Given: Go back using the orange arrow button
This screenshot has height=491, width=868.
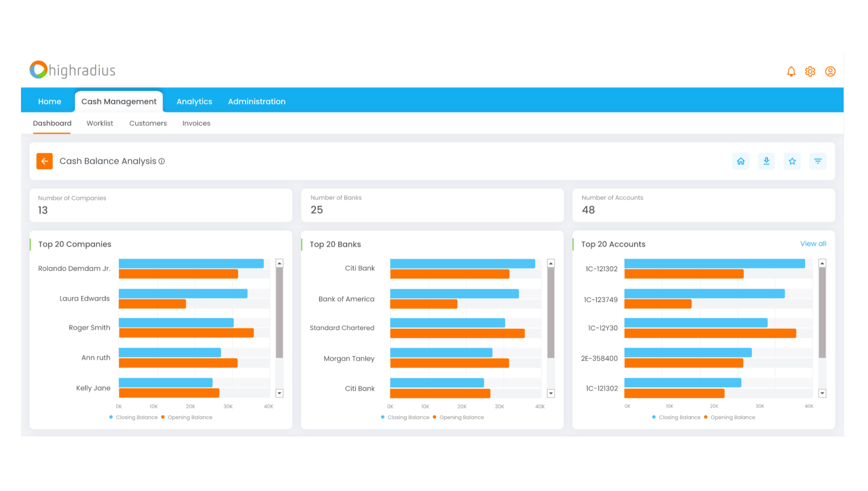Looking at the screenshot, I should tap(44, 161).
